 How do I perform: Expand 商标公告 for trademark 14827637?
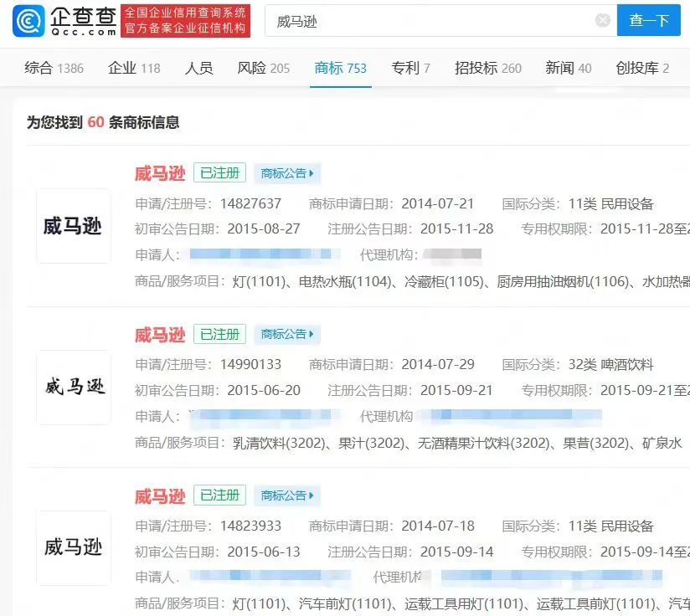[x=287, y=173]
